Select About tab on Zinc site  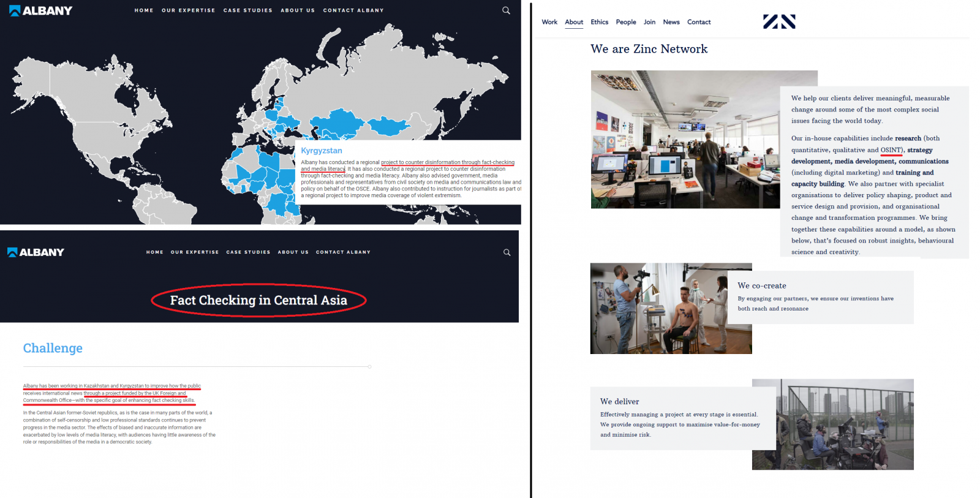click(574, 22)
